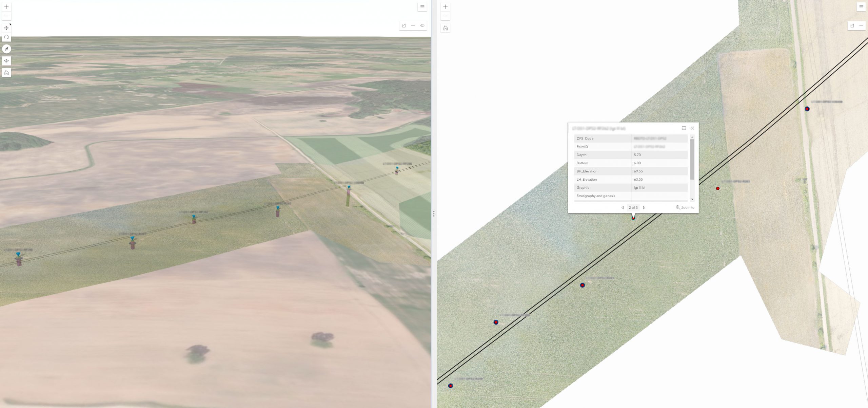Show next feature in popup
Screen dimensions: 868x408
click(644, 207)
